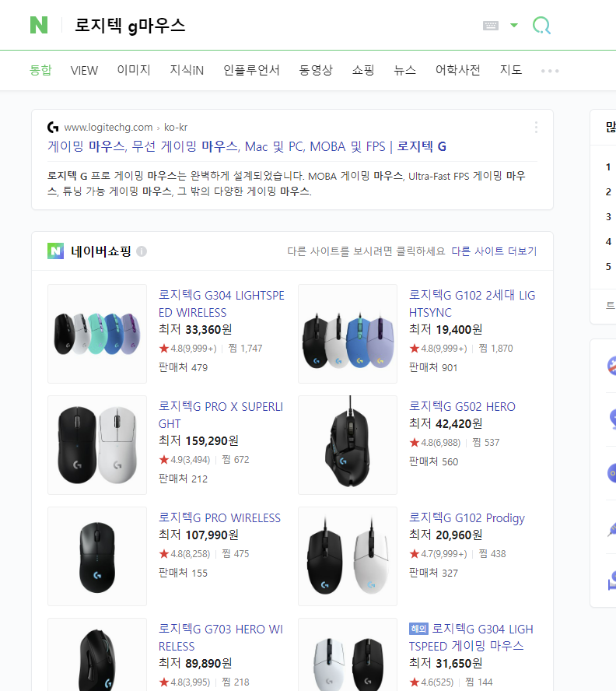This screenshot has height=691, width=616.
Task: Click the 4.7 star rating for G102 Prodigy
Action: 438,554
